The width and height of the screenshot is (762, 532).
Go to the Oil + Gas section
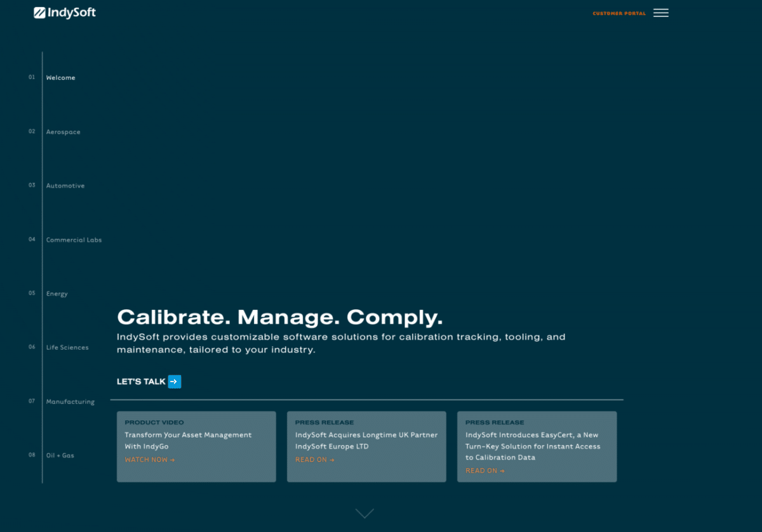[x=60, y=456]
